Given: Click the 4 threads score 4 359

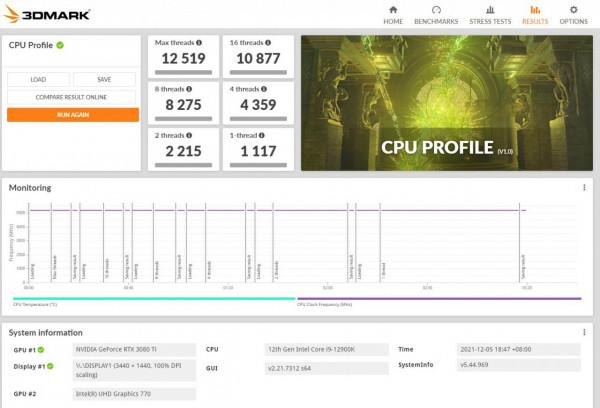Looking at the screenshot, I should tap(258, 105).
